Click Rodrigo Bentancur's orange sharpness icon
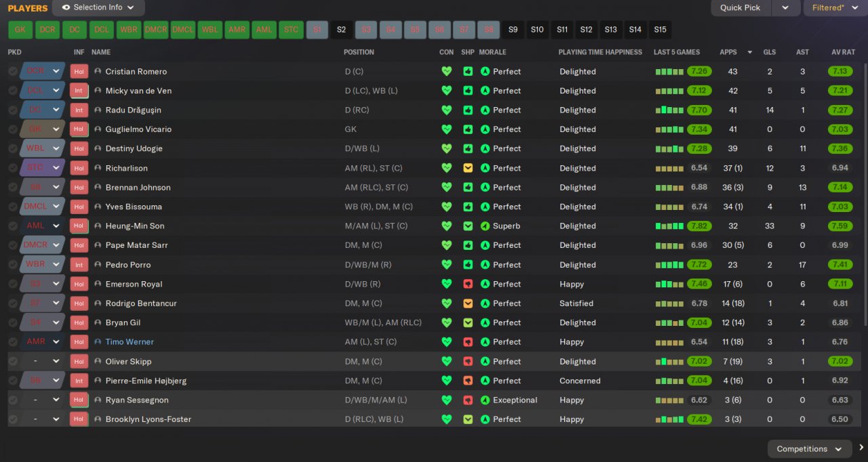The width and height of the screenshot is (868, 462). pos(468,303)
